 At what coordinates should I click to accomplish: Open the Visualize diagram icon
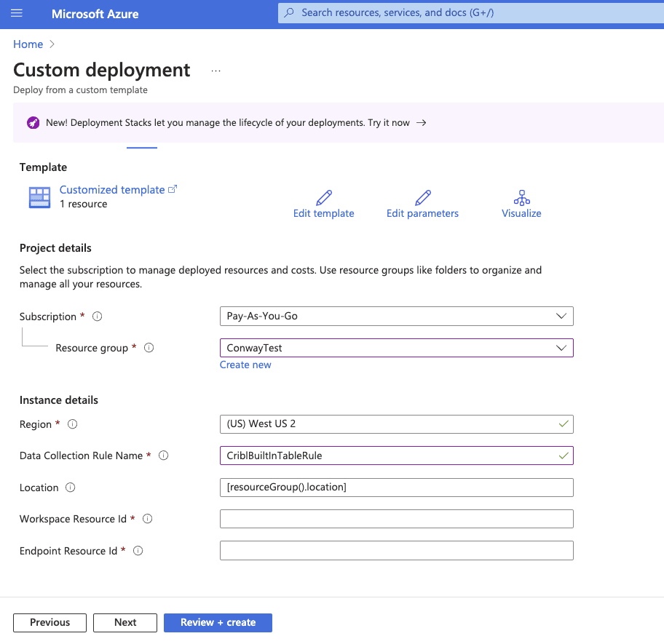(x=521, y=198)
